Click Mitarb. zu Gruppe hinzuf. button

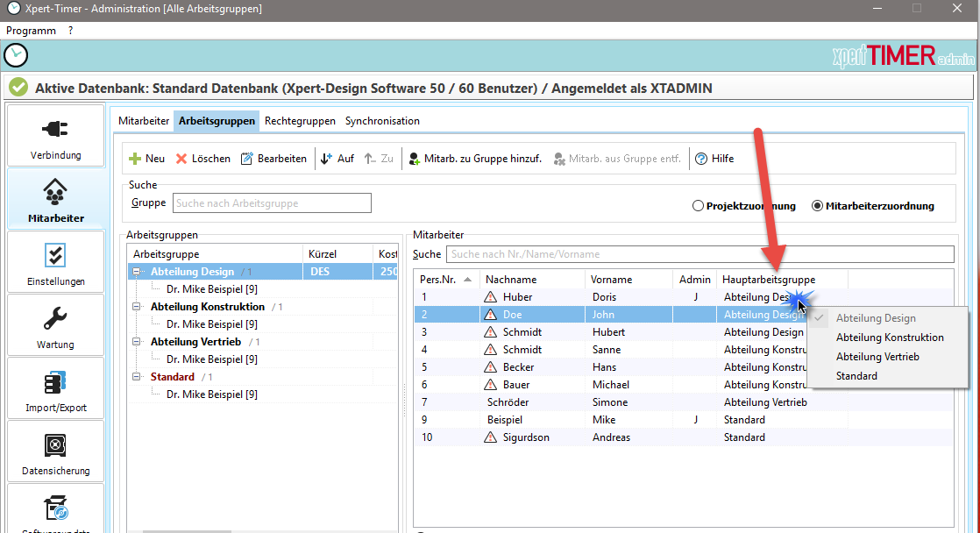[475, 159]
